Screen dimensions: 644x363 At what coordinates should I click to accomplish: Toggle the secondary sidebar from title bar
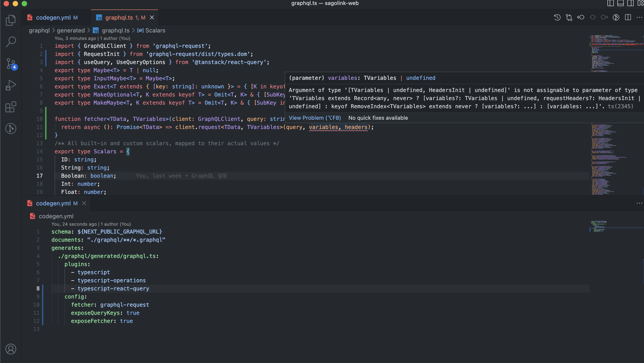[x=630, y=3]
